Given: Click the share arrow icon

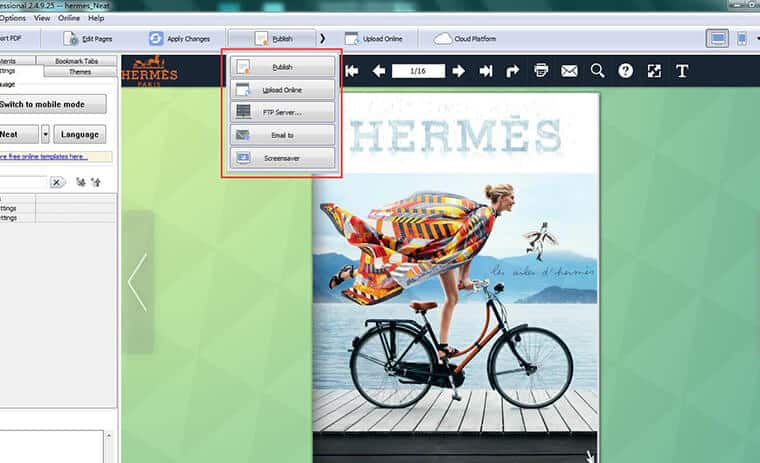Looking at the screenshot, I should (513, 71).
